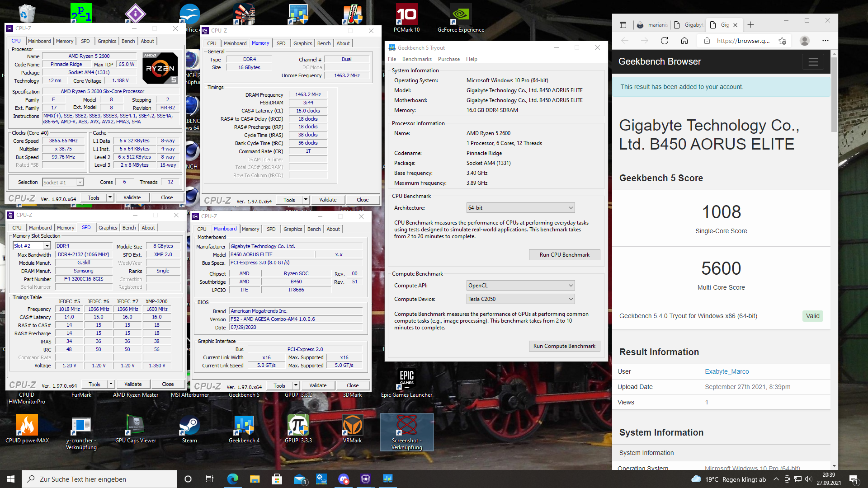Click the Windows Start button

[11, 479]
